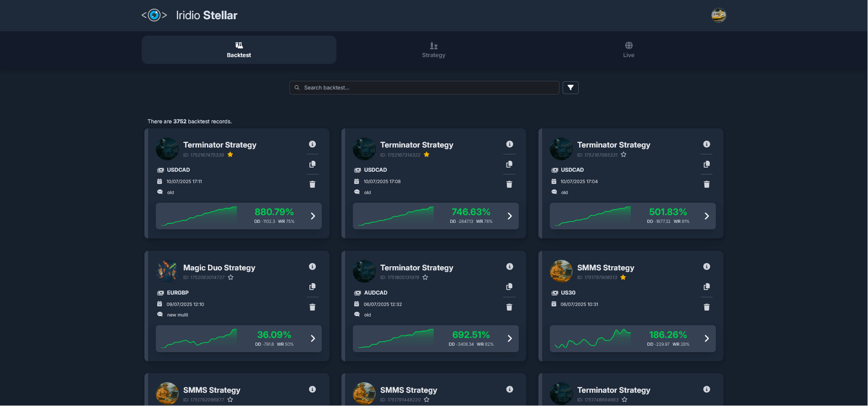Image resolution: width=868 pixels, height=406 pixels.
Task: Duplicate the Terminator Strategy 746.63% backtest
Action: pyautogui.click(x=510, y=164)
